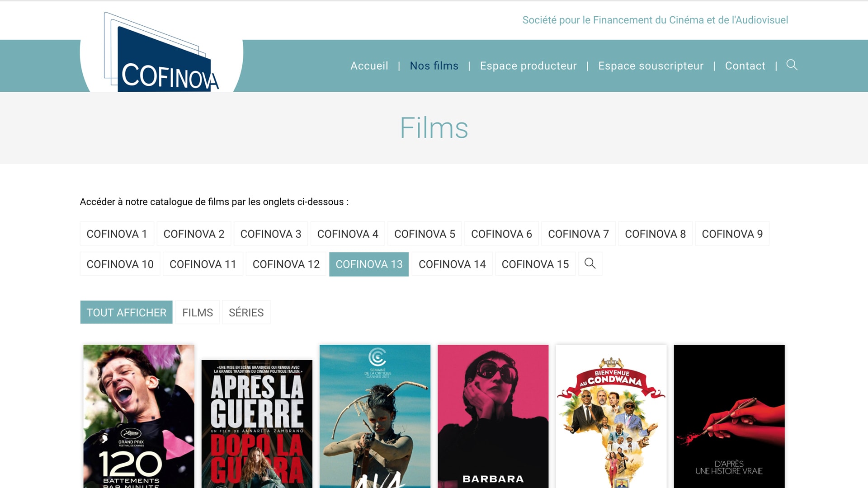
Task: Switch to the COFINOVA 12 tab
Action: (x=286, y=264)
